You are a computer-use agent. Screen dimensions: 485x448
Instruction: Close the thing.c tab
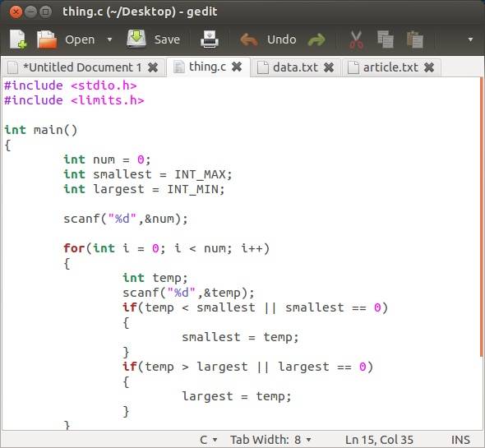(237, 67)
